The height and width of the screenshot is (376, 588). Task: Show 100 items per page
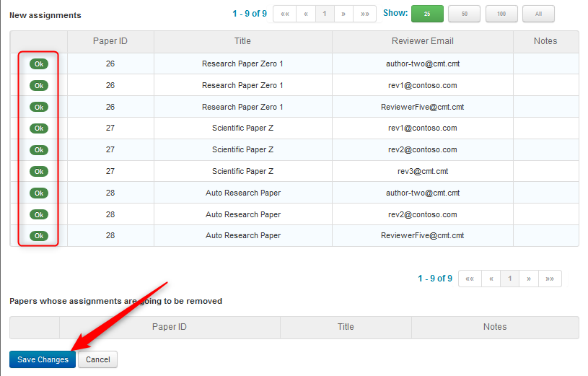point(501,14)
